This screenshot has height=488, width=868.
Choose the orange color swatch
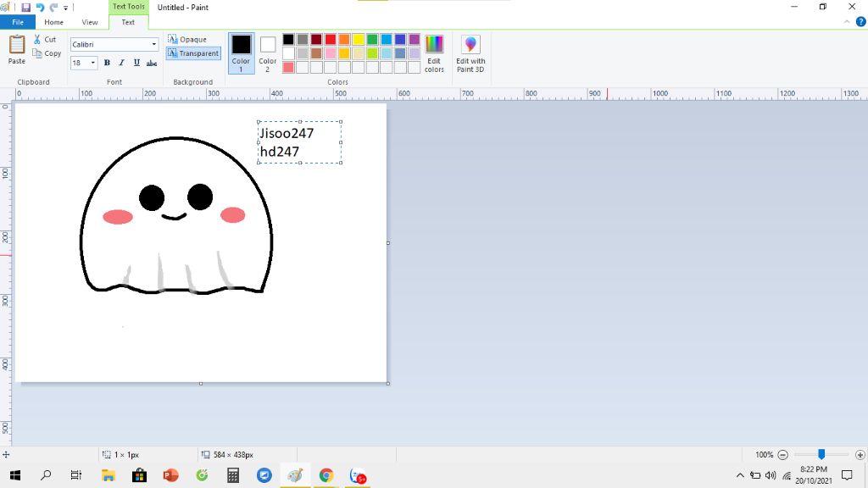[x=344, y=39]
